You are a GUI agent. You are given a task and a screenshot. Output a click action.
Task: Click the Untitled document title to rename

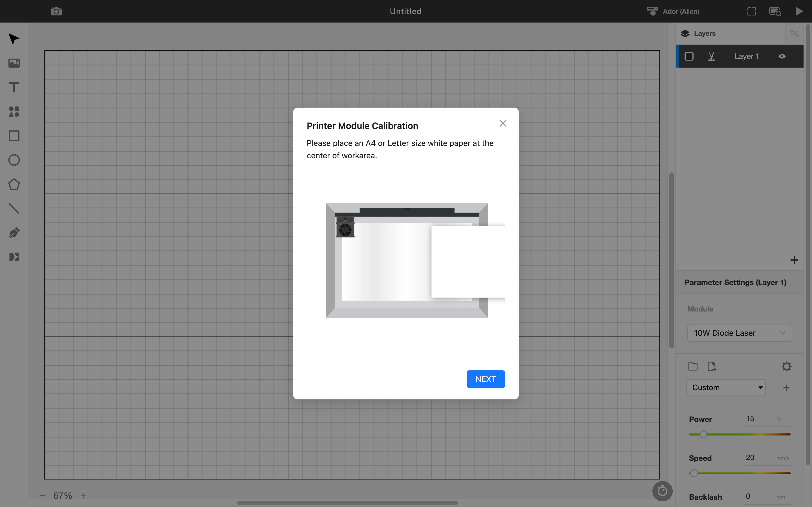[x=405, y=11]
